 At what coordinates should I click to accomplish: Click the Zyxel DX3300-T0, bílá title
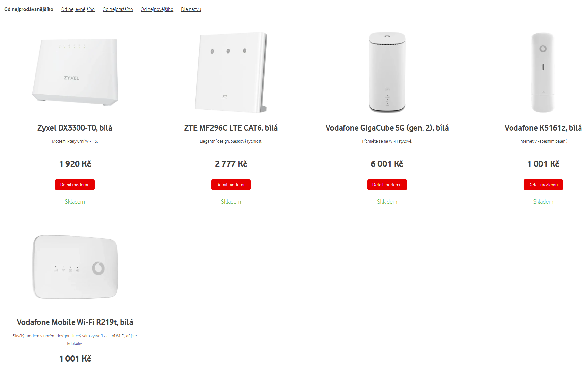75,128
